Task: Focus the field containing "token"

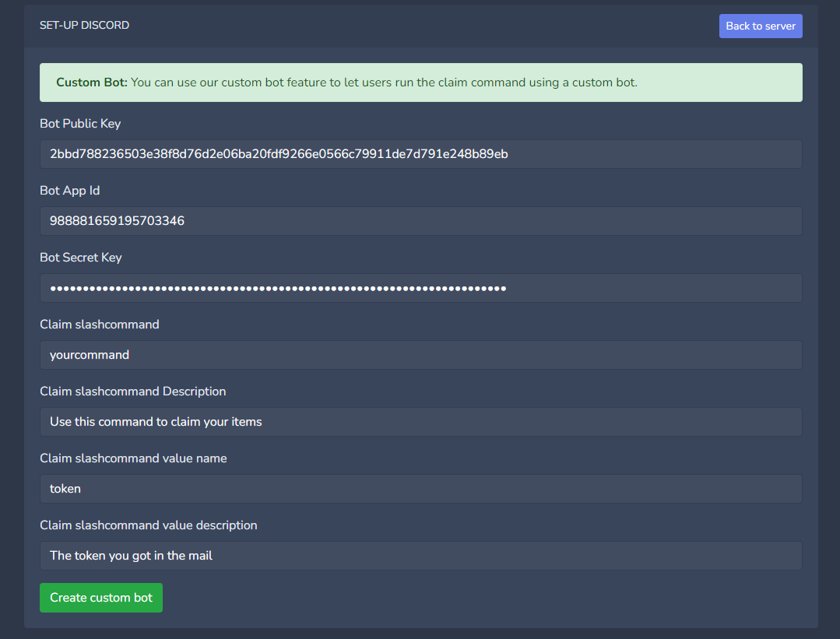Action: pyautogui.click(x=420, y=489)
